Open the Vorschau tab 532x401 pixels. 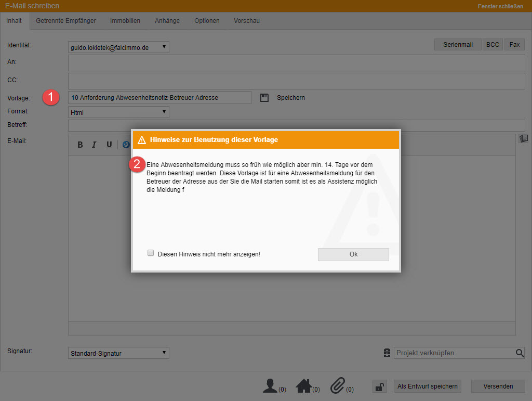tap(247, 21)
